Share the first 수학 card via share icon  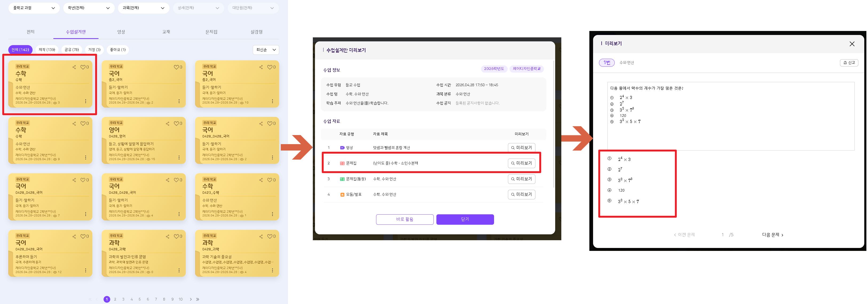[74, 67]
